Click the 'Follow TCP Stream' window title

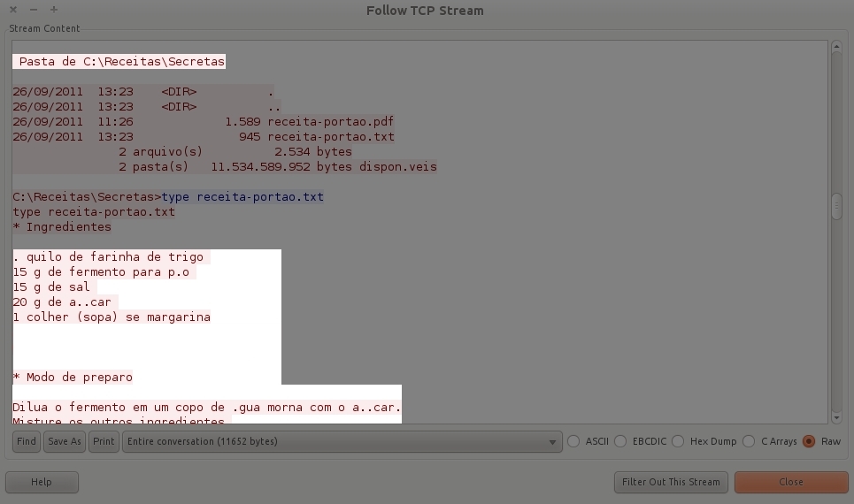pyautogui.click(x=425, y=11)
